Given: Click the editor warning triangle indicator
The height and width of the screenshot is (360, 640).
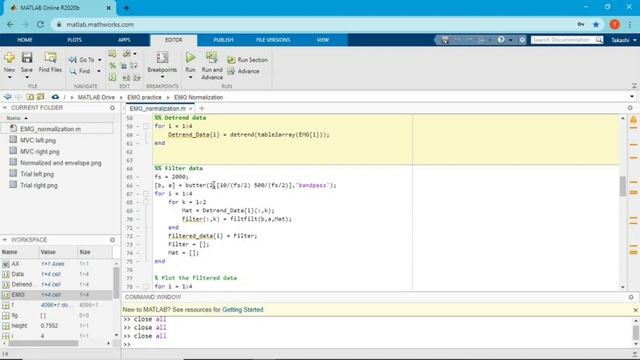Looking at the screenshot, I should click(633, 120).
